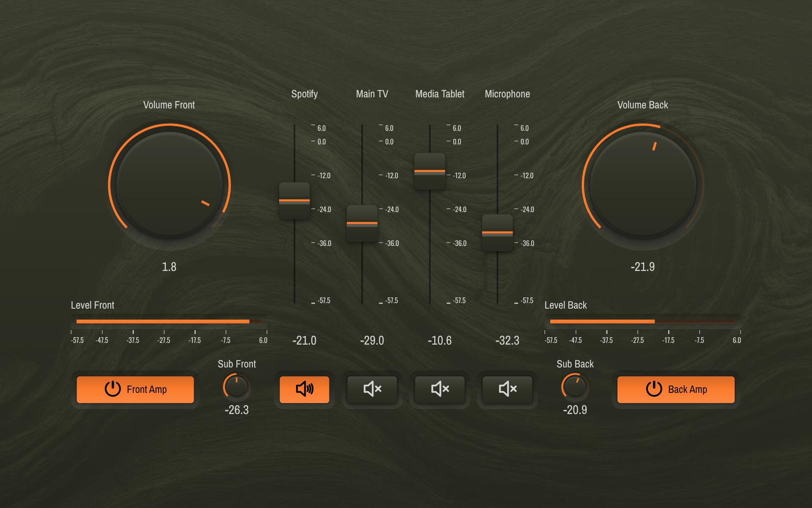Click the Sub Back small knob

click(x=575, y=387)
